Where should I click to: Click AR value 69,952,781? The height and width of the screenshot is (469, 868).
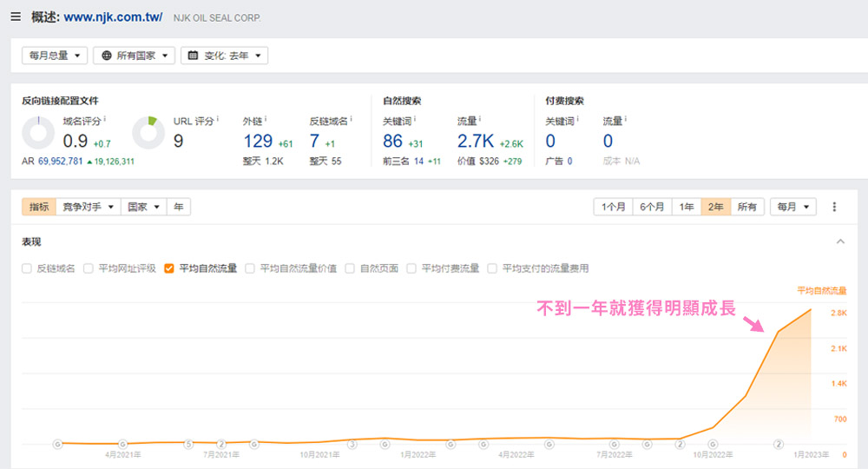[x=61, y=162]
